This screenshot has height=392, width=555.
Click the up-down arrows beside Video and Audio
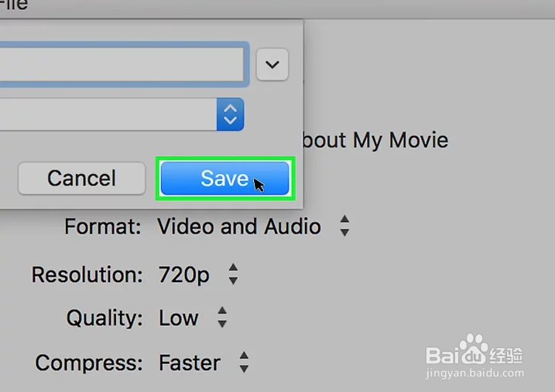tap(344, 226)
